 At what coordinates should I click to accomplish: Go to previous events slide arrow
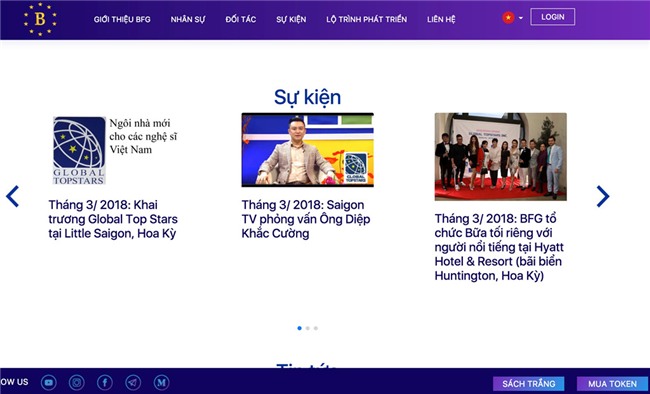pos(12,196)
